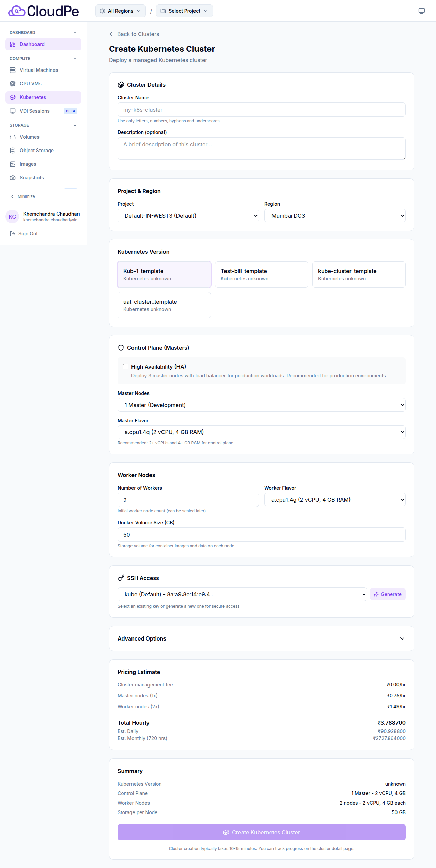
Task: Collapse the COMPUTE sidebar section
Action: 43,59
